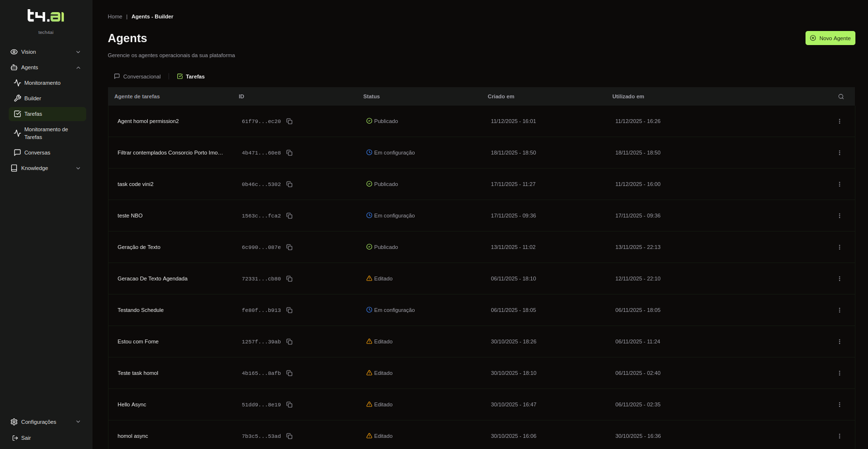
Task: Copy ID for task code vini2
Action: 289,184
